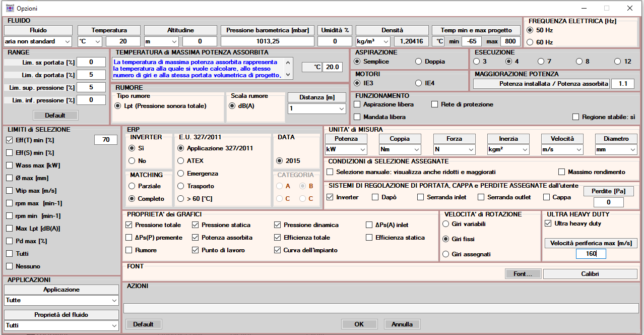Screen dimensions: 644x335
Task: Click OK to confirm options
Action: pos(359,324)
